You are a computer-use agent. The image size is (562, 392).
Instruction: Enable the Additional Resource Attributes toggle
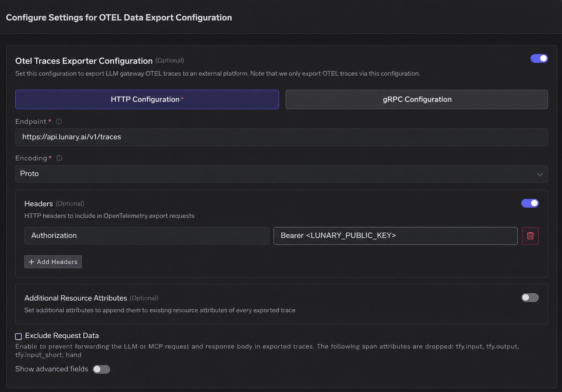(x=530, y=297)
